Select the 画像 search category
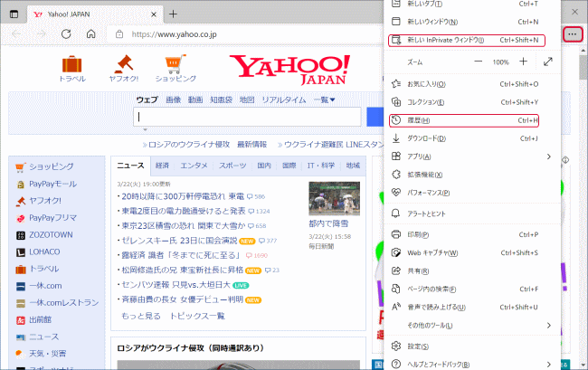588x370 pixels. point(174,100)
